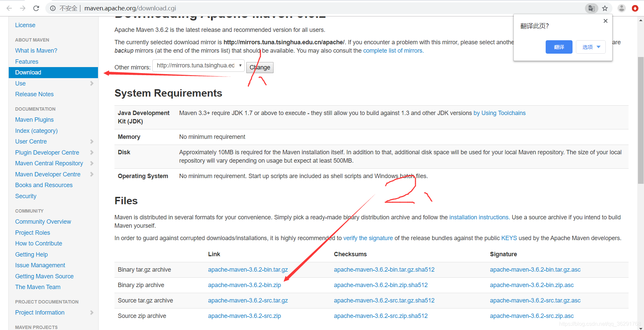Open apache-maven-3.6.2-bin.zip.asc signature
Viewport: 644px width, 330px height.
[532, 285]
